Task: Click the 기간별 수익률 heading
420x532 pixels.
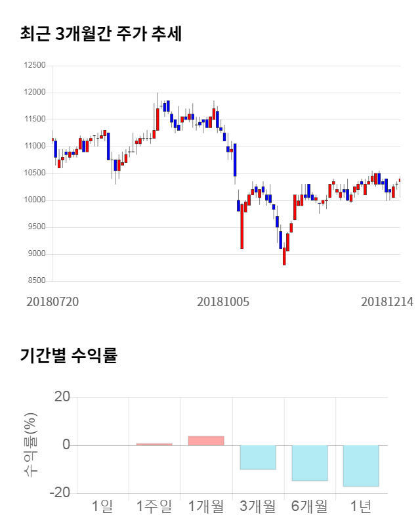Action: (68, 357)
